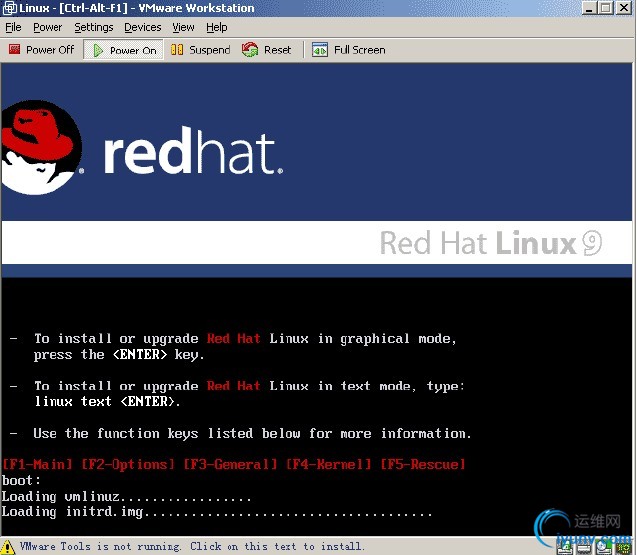Click the 'Loading vmlinuz' line
This screenshot has width=637, height=555.
(x=126, y=496)
